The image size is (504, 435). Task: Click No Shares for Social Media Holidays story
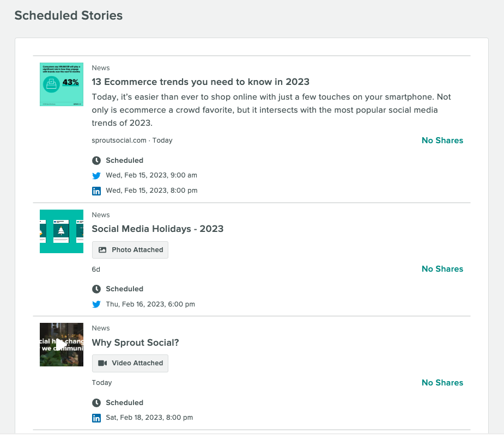click(442, 269)
